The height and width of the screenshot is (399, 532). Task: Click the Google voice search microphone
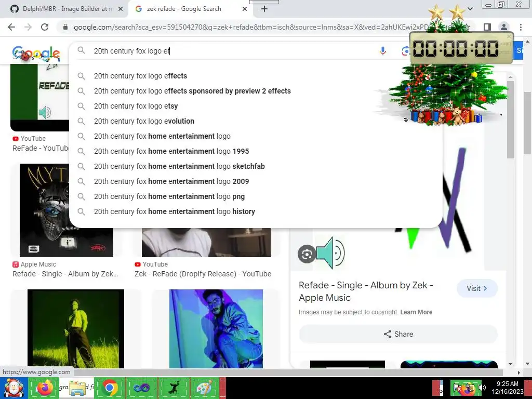[383, 51]
